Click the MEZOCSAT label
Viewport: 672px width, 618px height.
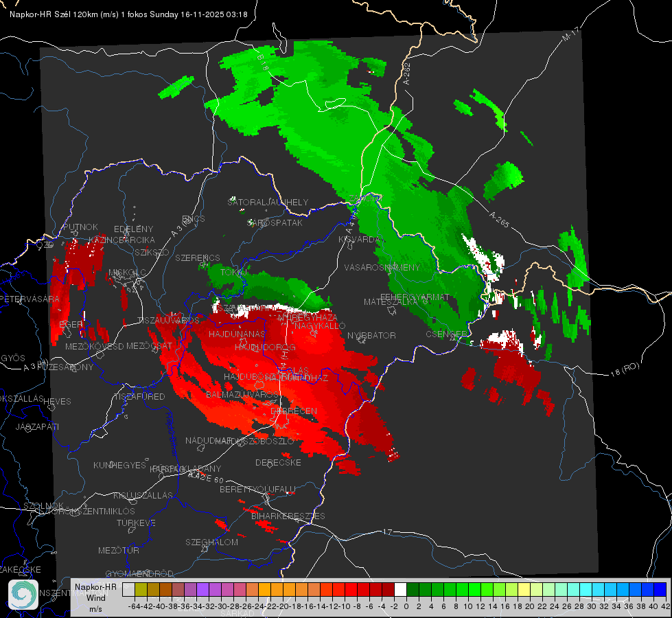(149, 345)
